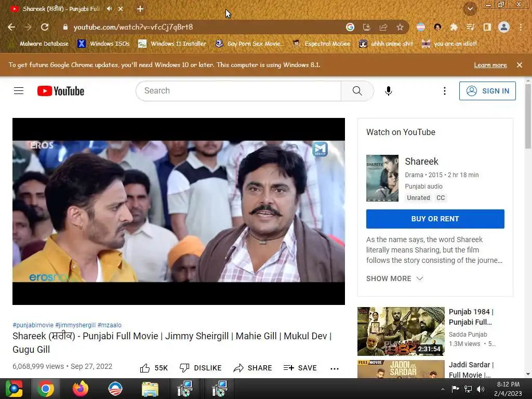
Task: Click the SIGN IN button
Action: [x=487, y=91]
